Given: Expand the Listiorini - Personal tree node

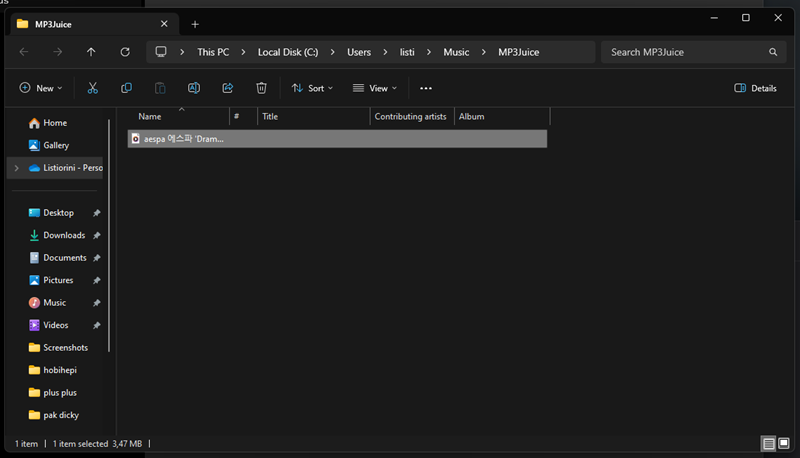Looking at the screenshot, I should tap(16, 168).
